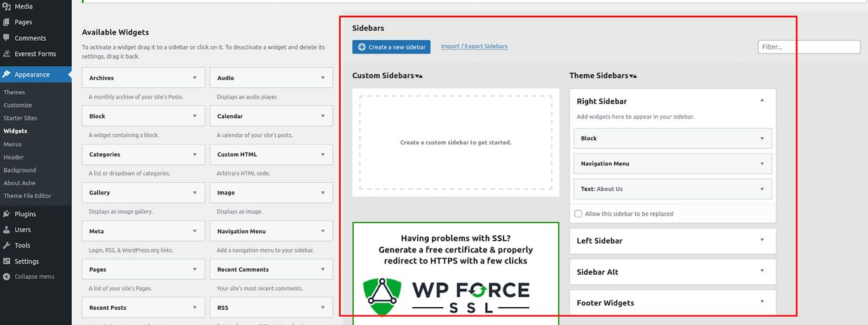Expand the Archives widget arrow
Image resolution: width=868 pixels, height=325 pixels.
click(195, 78)
